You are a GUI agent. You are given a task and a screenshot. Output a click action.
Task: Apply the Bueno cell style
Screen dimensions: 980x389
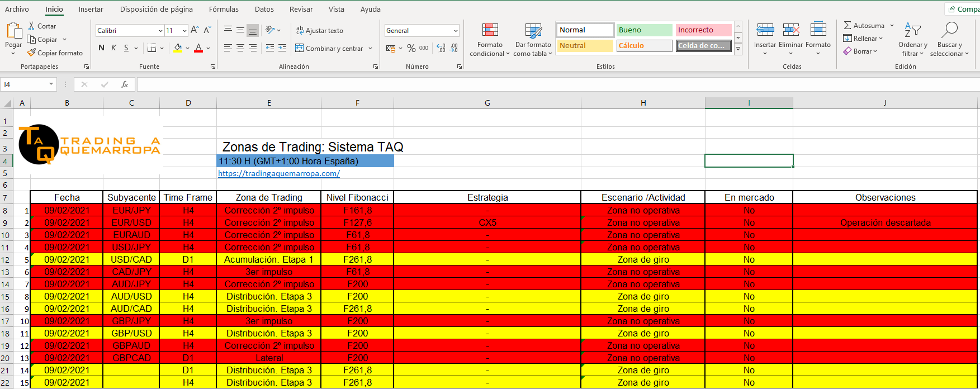point(644,30)
